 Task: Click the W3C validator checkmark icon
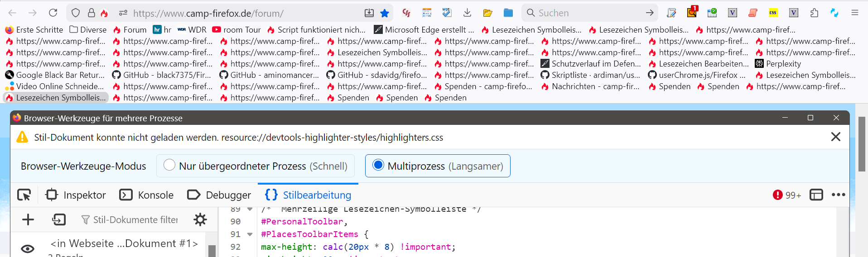coord(447,13)
